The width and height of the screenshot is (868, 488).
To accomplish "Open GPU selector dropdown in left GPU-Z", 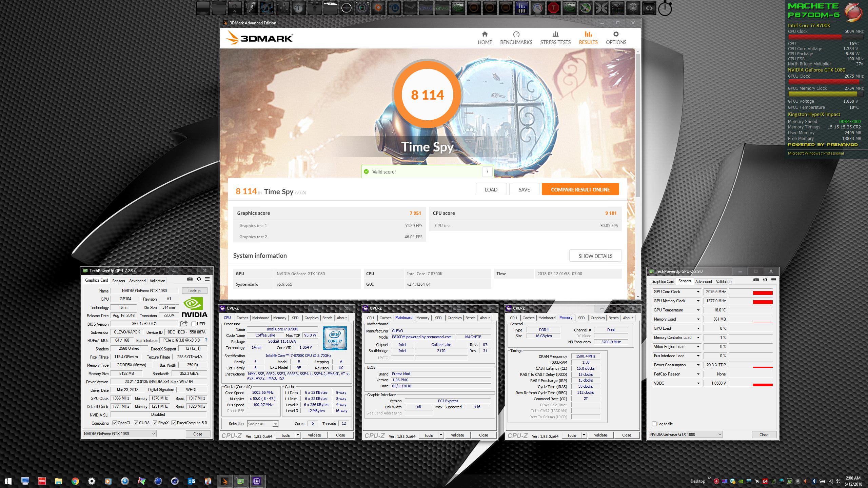I will point(120,434).
